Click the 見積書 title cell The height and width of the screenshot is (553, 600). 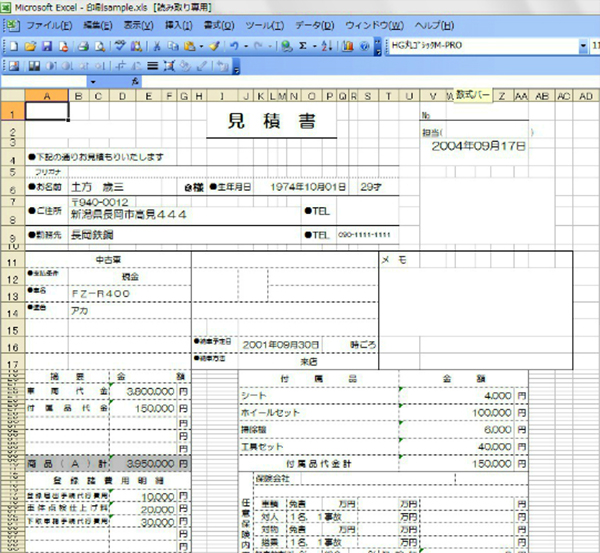click(x=271, y=121)
